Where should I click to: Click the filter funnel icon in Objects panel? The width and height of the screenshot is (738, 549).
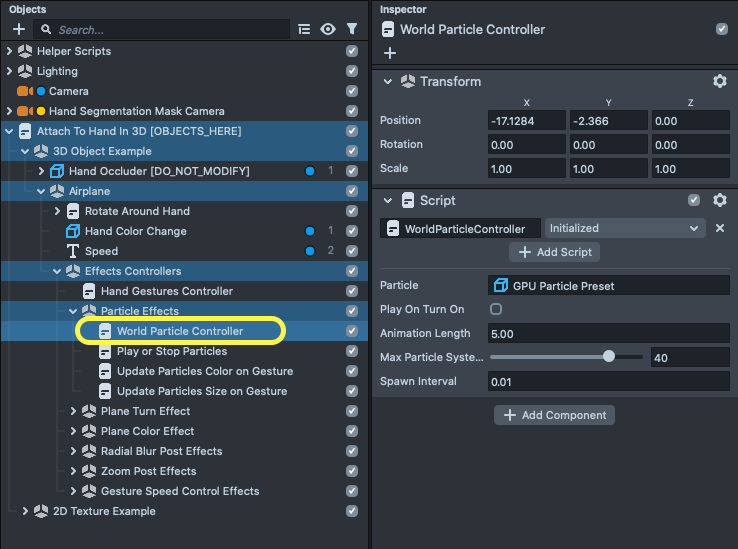click(x=351, y=30)
